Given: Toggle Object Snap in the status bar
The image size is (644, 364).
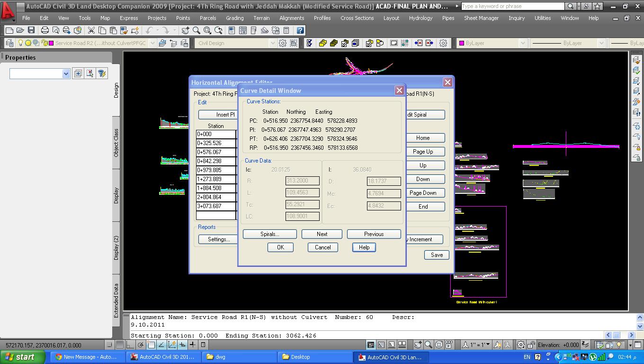Looking at the screenshot, I should pyautogui.click(x=151, y=345).
